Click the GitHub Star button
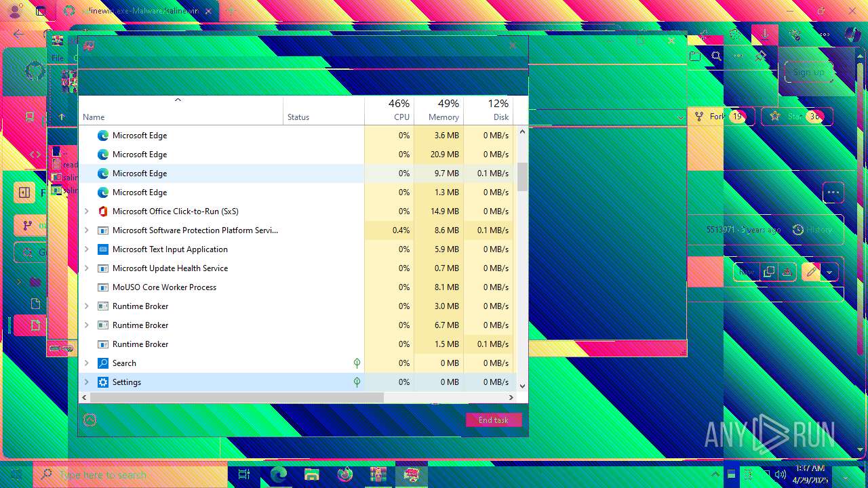The width and height of the screenshot is (868, 488). (797, 117)
